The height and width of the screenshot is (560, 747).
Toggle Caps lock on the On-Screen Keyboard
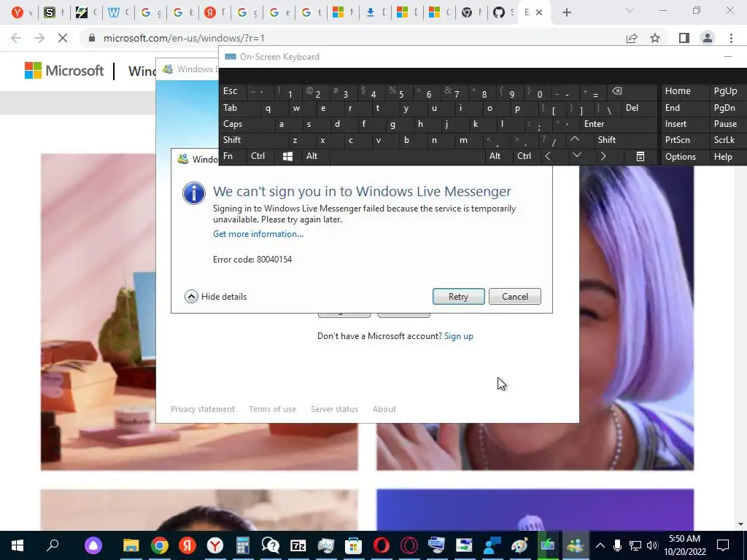click(247, 124)
